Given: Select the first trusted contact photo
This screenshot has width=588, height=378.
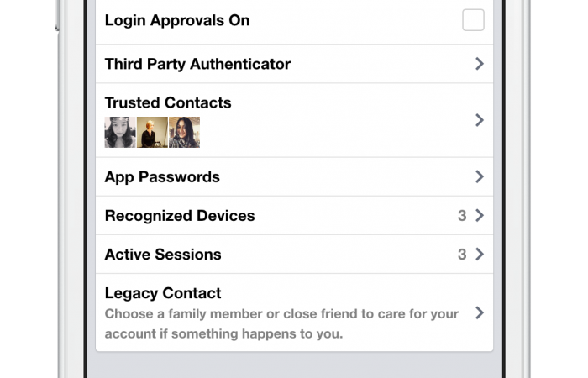Looking at the screenshot, I should [120, 132].
